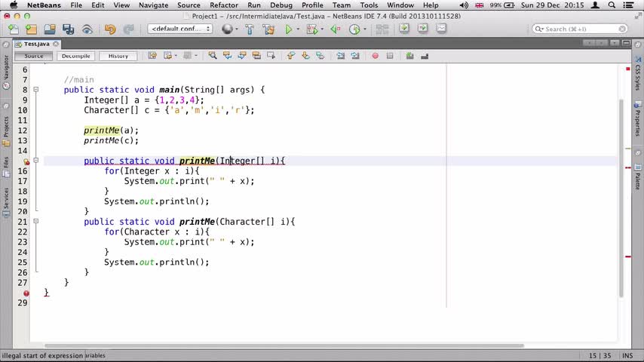Viewport: 644px width, 362px height.
Task: Click the Last Edit icon
Action: 152,56
